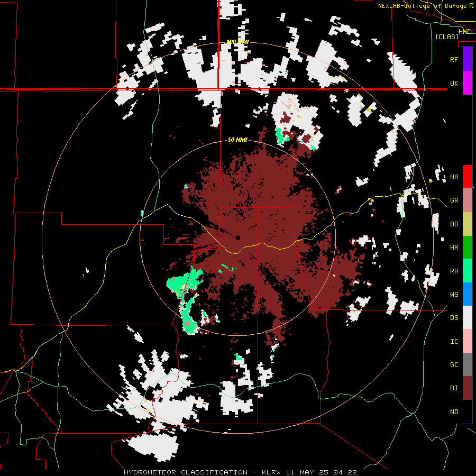Image resolution: width=476 pixels, height=476 pixels.
Task: Click the UK magenta legend swatch
Action: pos(467,83)
